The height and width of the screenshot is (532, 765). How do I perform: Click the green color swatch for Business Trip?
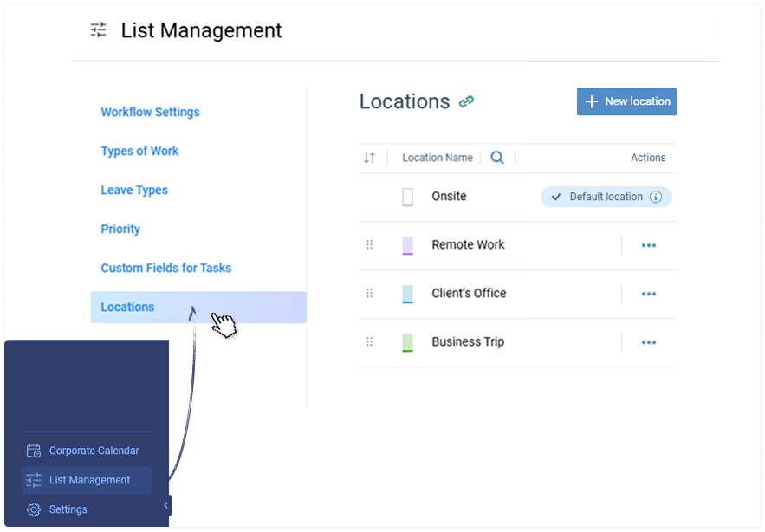(x=407, y=342)
